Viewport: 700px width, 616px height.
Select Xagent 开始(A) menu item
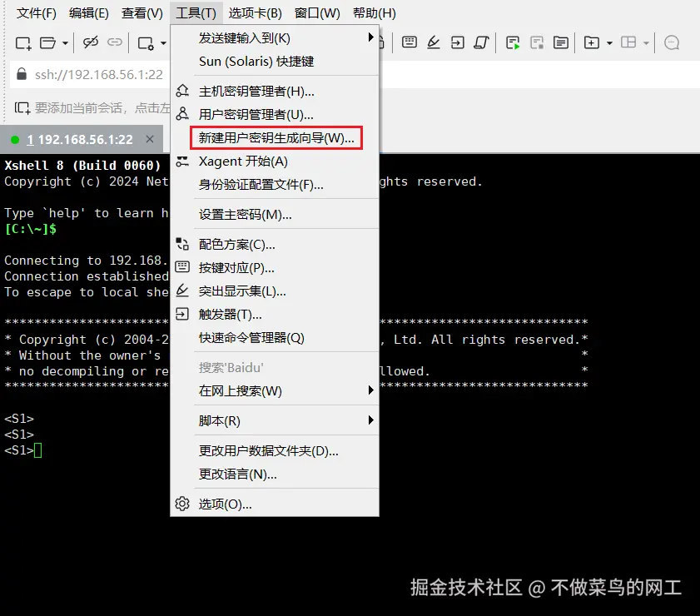pyautogui.click(x=275, y=161)
